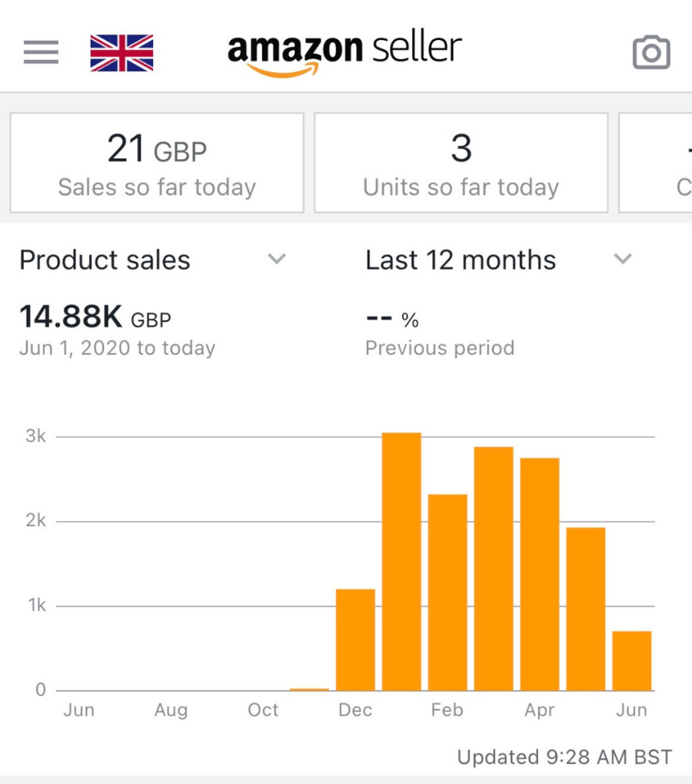Tap the Amazon Seller logo
Image resolution: width=692 pixels, height=784 pixels.
point(344,52)
